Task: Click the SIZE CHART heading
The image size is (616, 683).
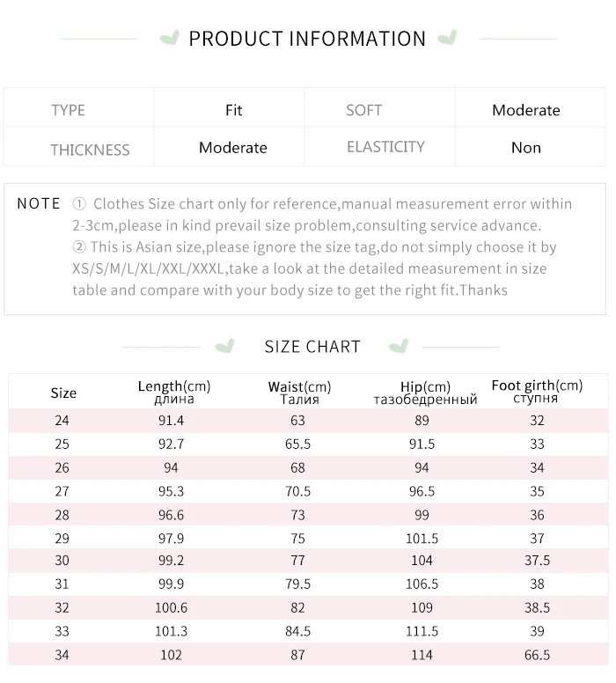Action: click(x=312, y=347)
